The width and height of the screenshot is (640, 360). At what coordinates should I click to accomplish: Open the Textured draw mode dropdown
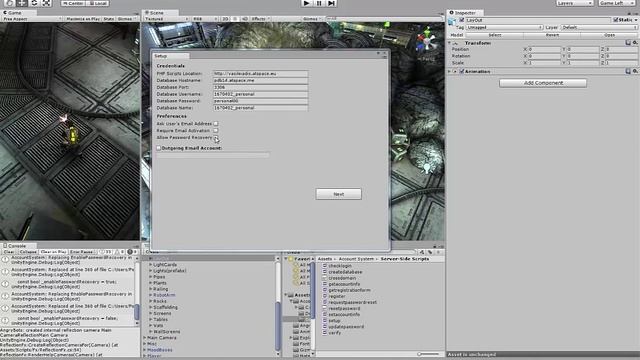coord(166,19)
